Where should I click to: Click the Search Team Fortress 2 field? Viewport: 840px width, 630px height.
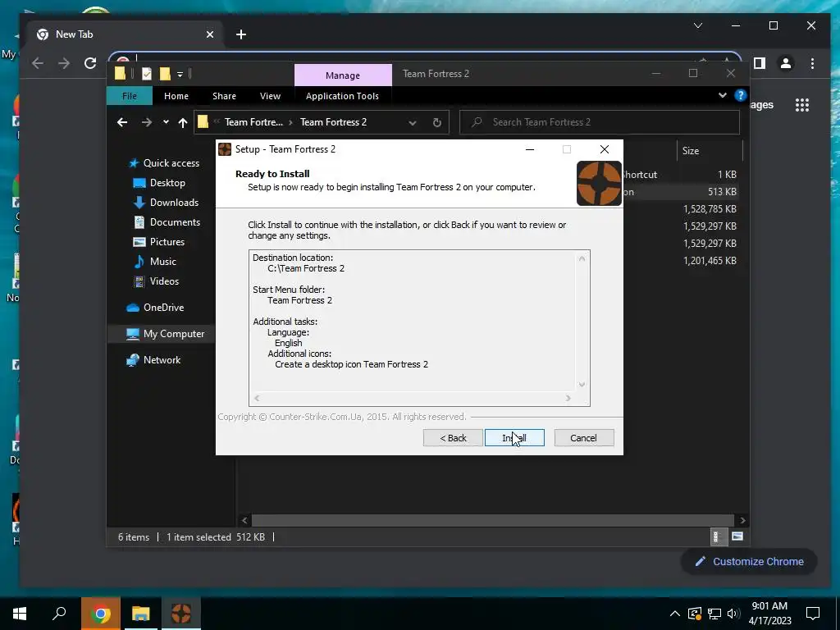[600, 122]
